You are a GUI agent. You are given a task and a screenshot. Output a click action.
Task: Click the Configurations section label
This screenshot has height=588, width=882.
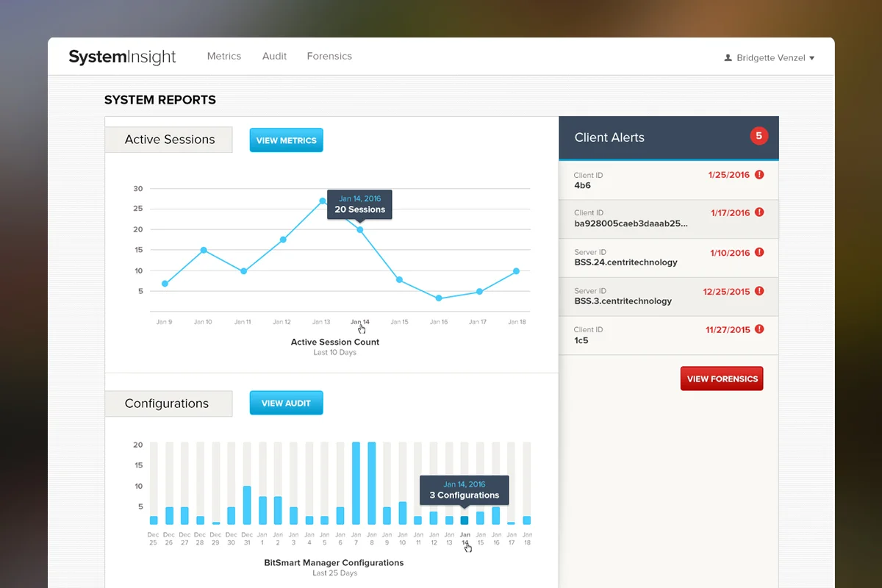169,404
